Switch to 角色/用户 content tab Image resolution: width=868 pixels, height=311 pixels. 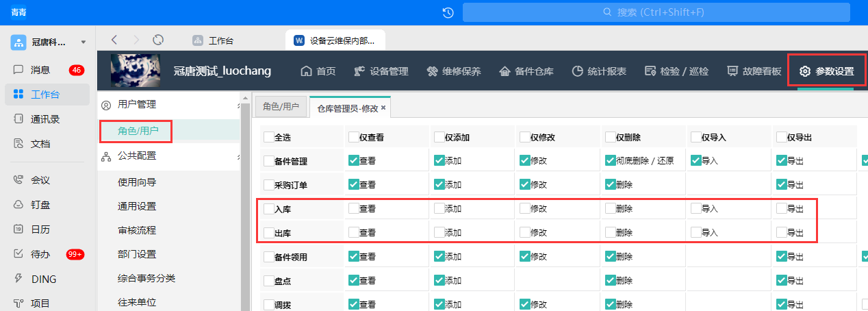[x=281, y=107]
